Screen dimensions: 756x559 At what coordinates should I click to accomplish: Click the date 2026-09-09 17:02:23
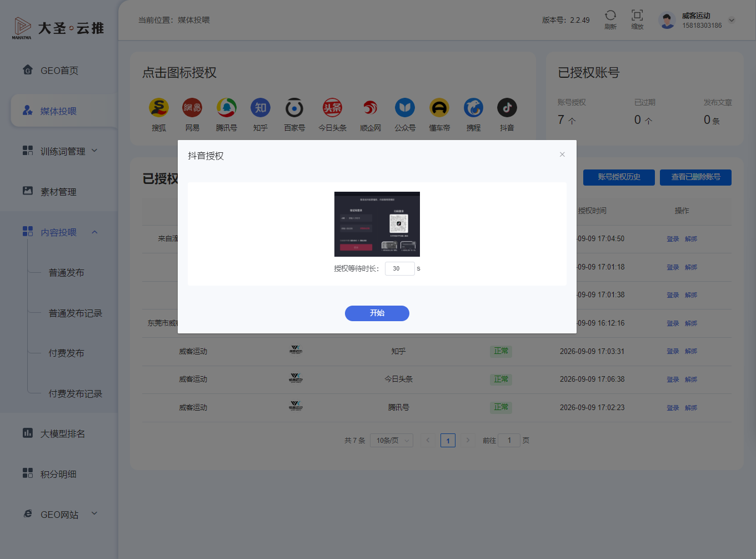592,407
